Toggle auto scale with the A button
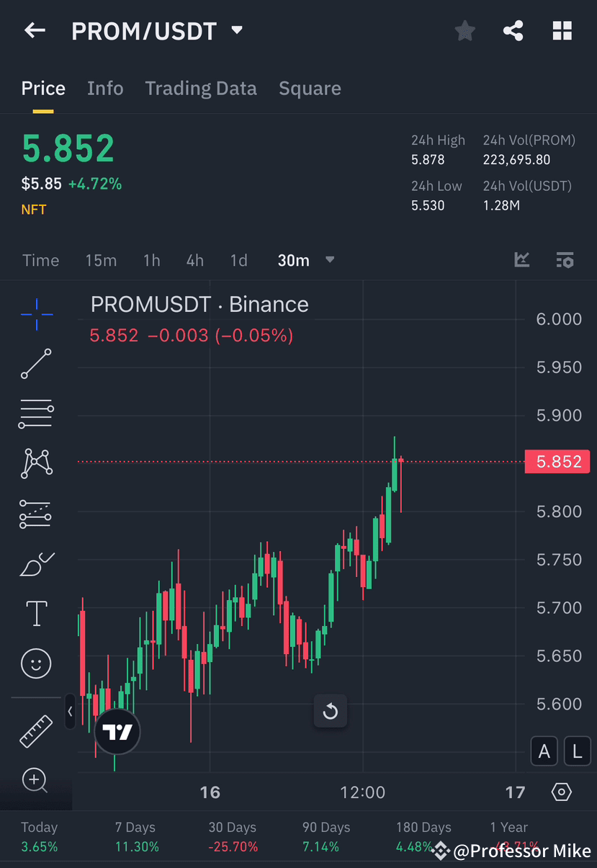The width and height of the screenshot is (597, 868). (x=544, y=751)
